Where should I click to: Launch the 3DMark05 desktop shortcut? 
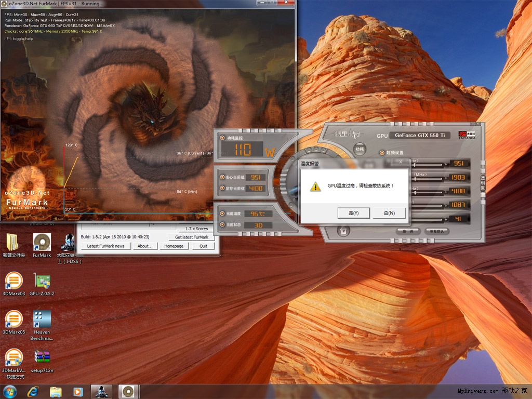[14, 322]
